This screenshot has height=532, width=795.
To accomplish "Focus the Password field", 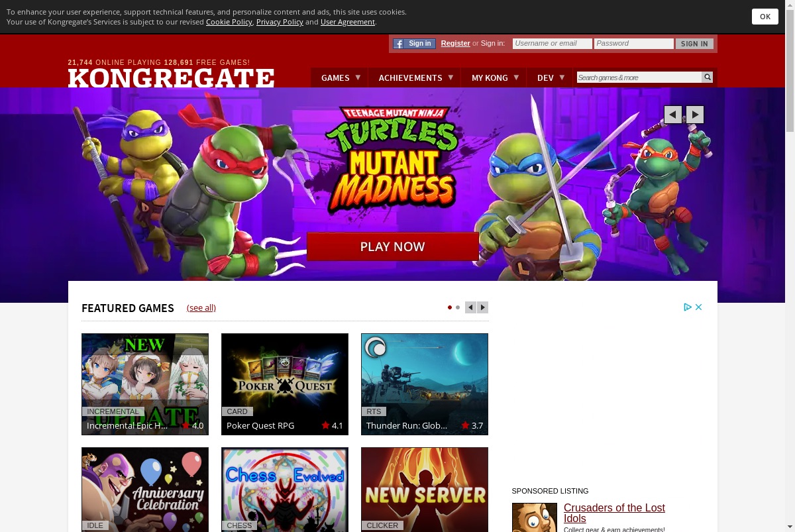I will (634, 44).
